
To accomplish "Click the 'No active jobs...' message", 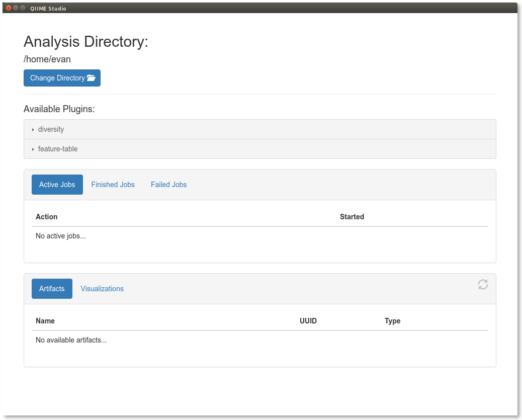I will coord(60,236).
